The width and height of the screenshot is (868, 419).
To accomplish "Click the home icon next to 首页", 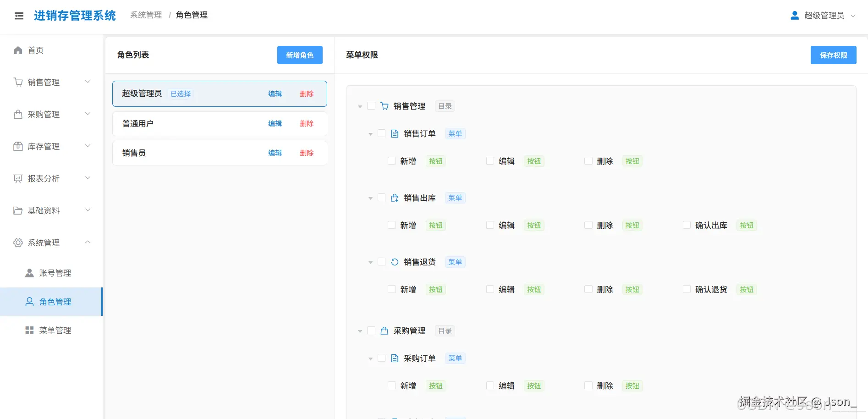I will (x=18, y=50).
